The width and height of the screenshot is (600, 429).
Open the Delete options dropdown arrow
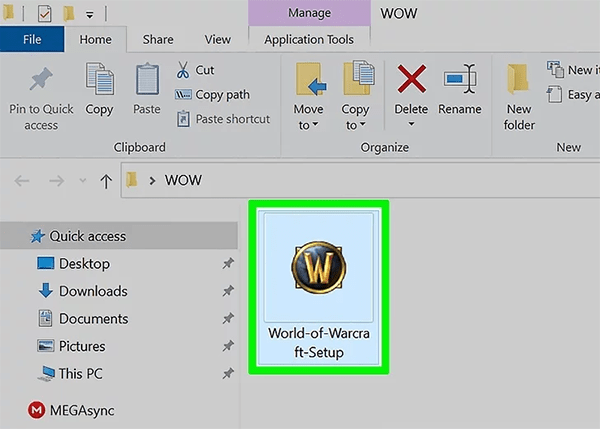point(411,124)
